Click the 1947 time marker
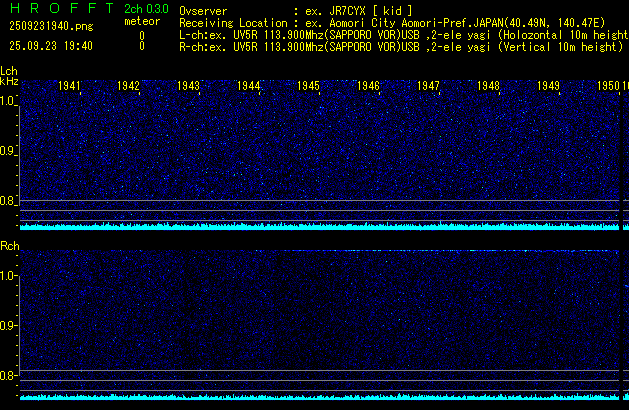 click(x=429, y=87)
